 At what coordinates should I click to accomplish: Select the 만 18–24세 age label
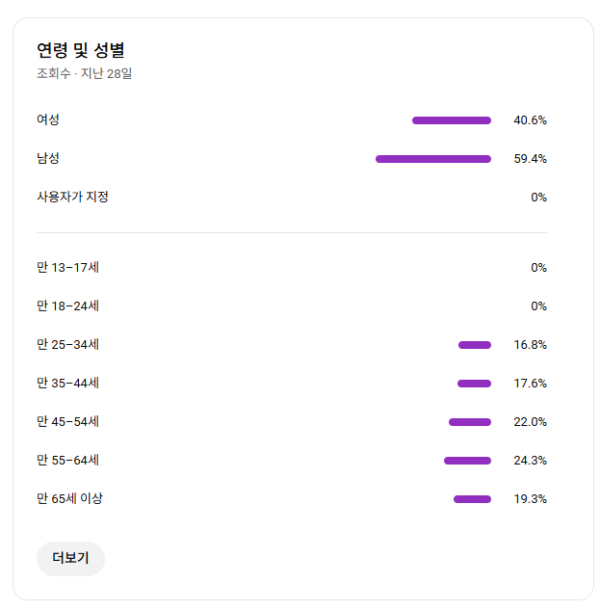tap(67, 306)
